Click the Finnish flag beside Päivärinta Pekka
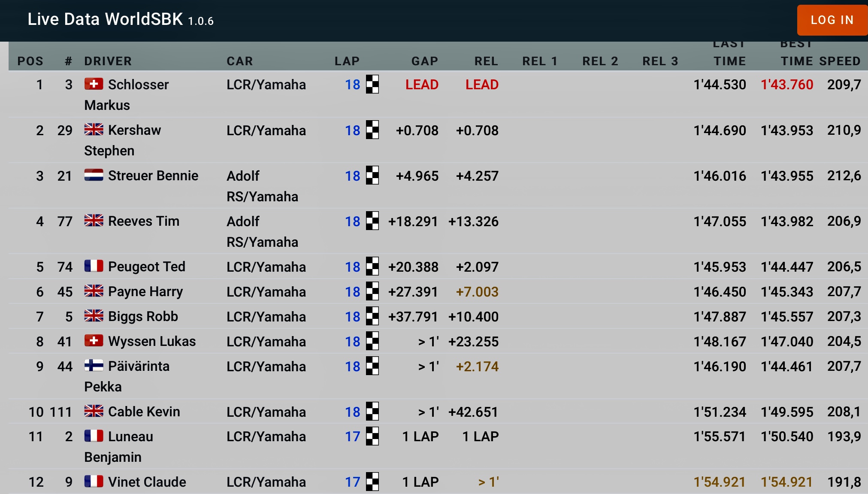This screenshot has width=868, height=494. pos(94,365)
